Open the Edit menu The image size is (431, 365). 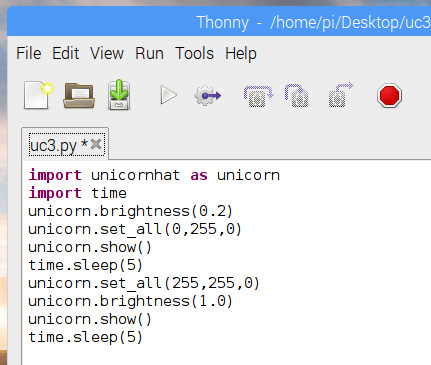pos(66,53)
